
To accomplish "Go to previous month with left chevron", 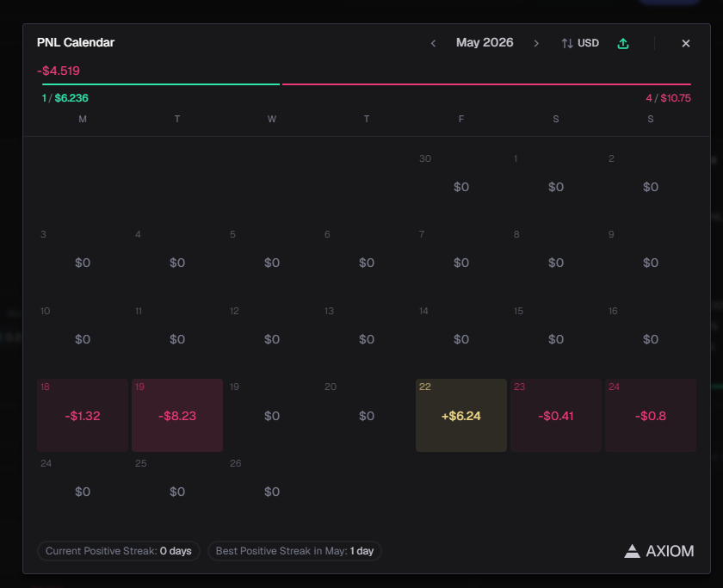I will coord(433,43).
